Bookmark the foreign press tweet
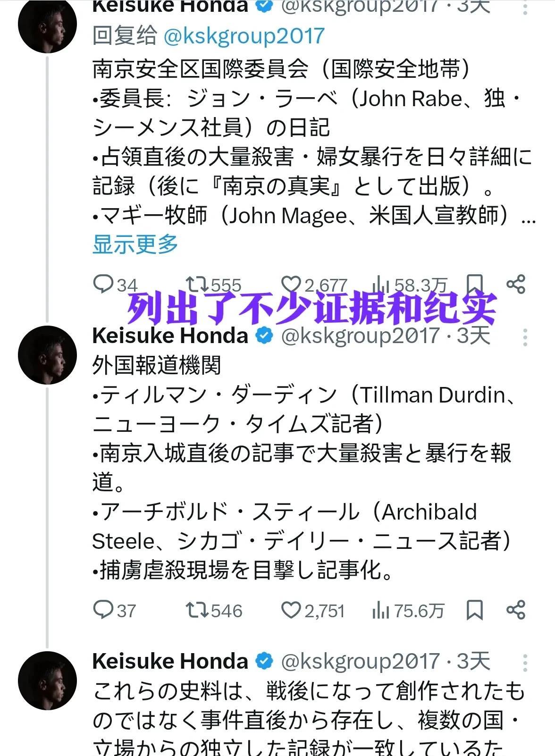555x756 pixels. coord(474,610)
